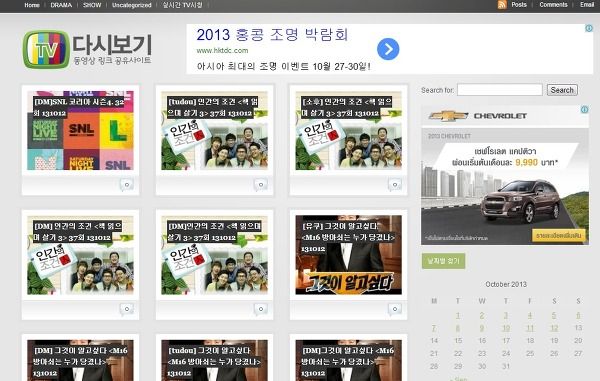Open the [소후] 인간의 조건 37회 thumbnail

[349, 130]
